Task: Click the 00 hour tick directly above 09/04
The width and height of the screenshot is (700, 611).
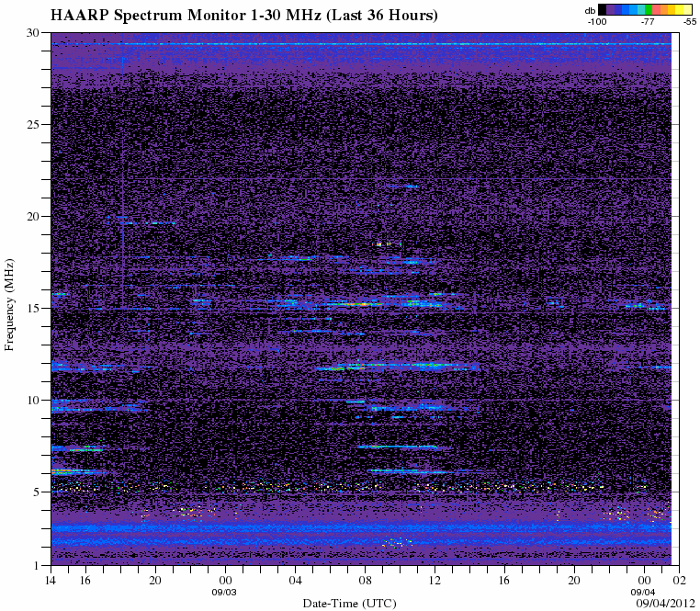Action: point(644,580)
